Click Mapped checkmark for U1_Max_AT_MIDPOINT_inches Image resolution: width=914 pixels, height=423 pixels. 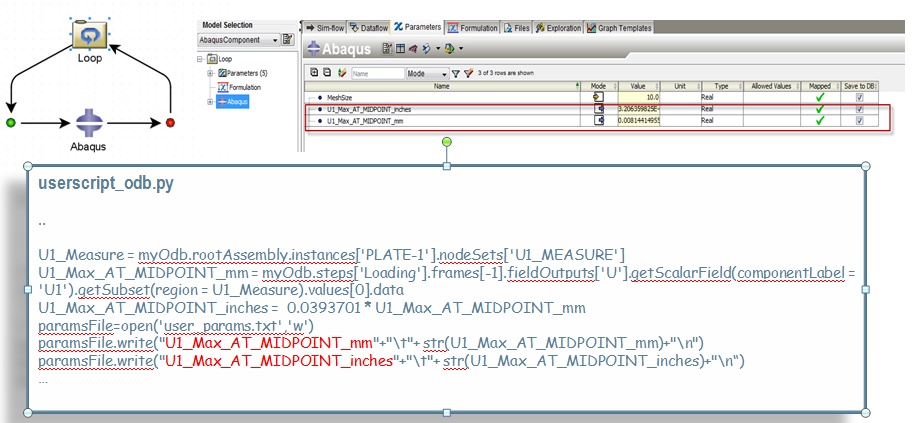[820, 109]
